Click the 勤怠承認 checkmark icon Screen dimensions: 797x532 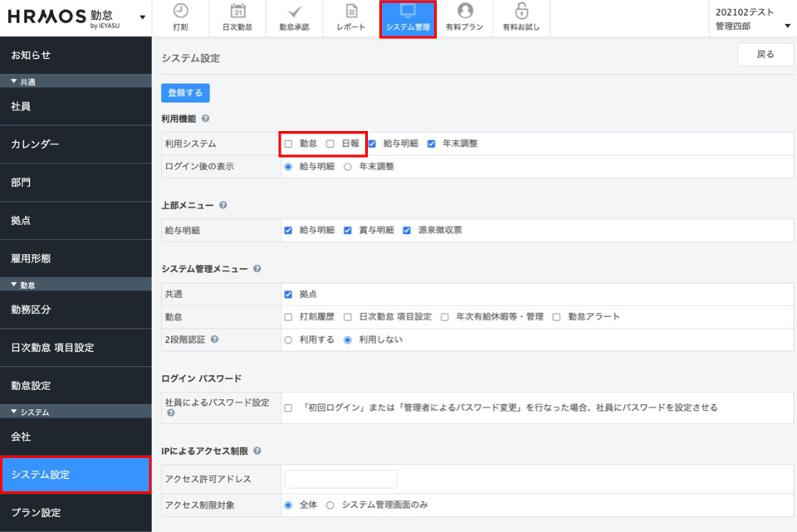tap(294, 12)
